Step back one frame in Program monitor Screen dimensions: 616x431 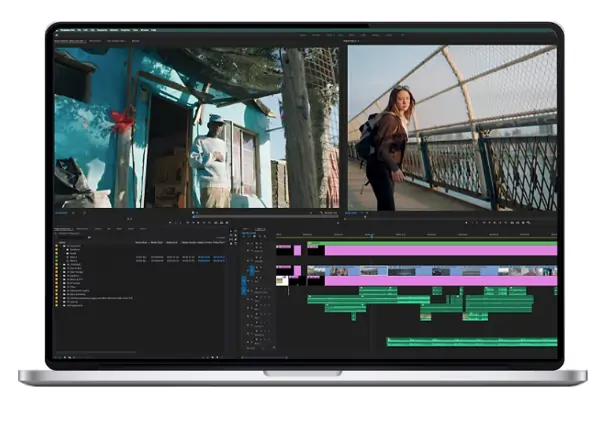(x=490, y=222)
